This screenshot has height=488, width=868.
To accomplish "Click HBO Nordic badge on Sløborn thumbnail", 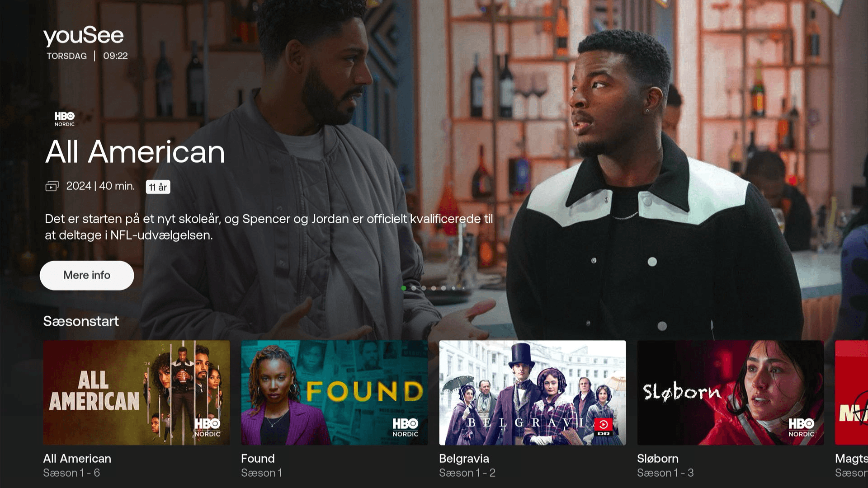I will click(x=801, y=427).
